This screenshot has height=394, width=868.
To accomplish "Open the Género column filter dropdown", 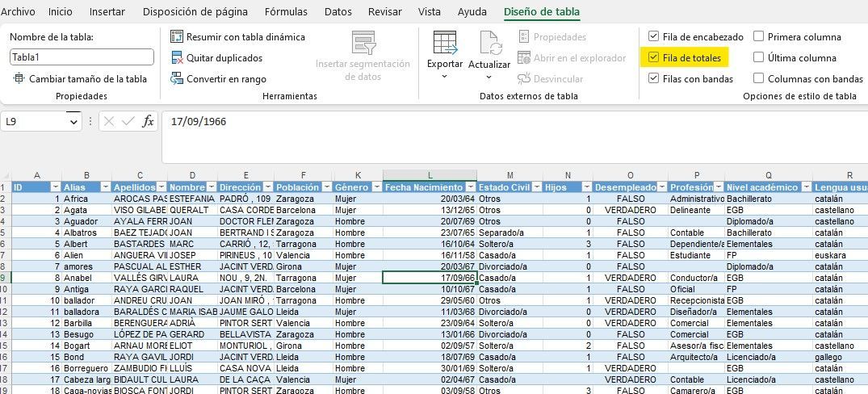I will (x=375, y=187).
